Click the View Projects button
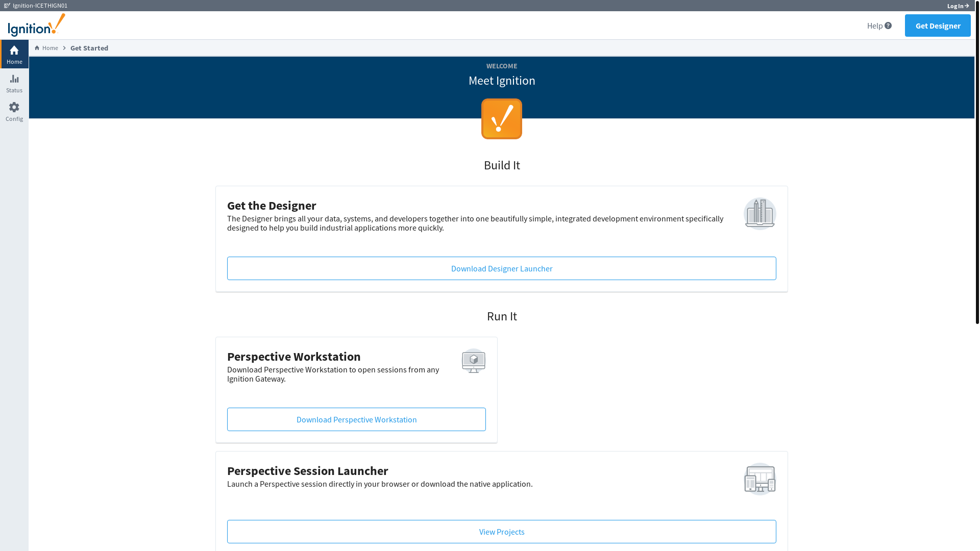 coord(502,532)
